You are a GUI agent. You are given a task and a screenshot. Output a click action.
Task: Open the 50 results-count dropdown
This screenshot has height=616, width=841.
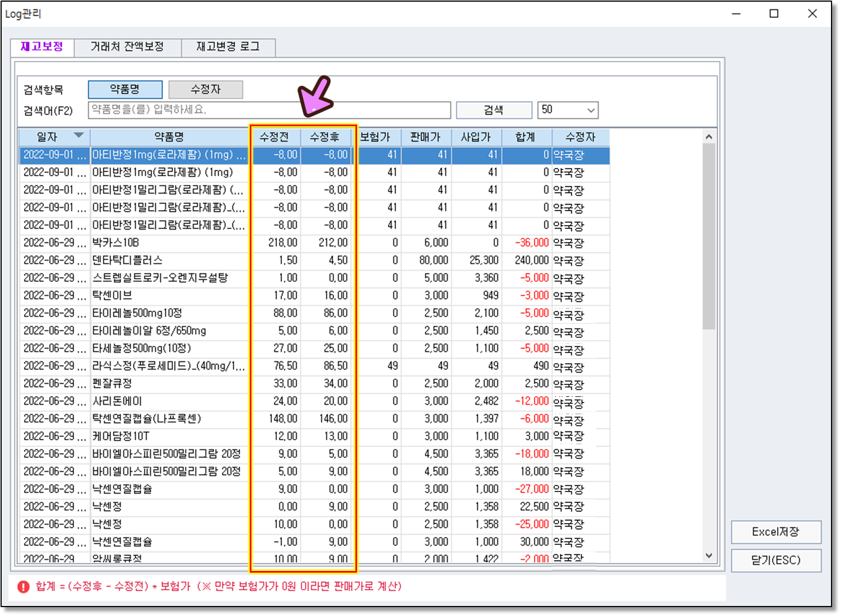tap(567, 110)
